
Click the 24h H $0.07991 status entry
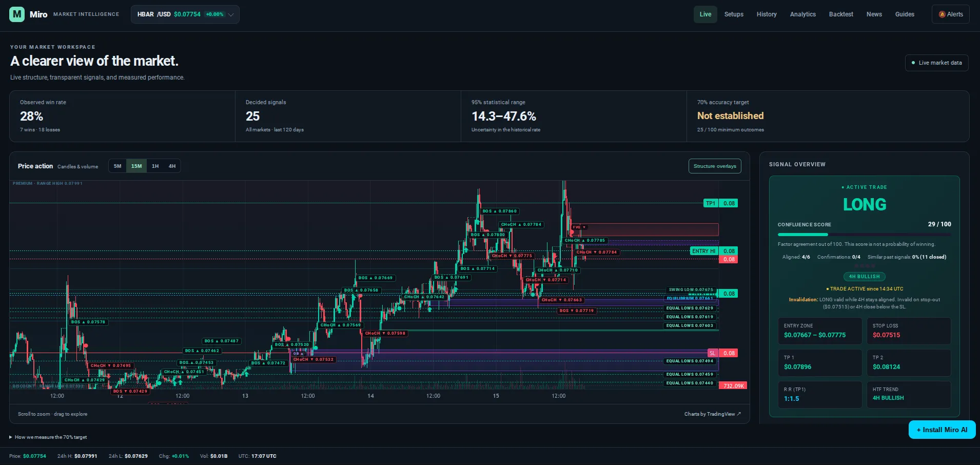77,456
